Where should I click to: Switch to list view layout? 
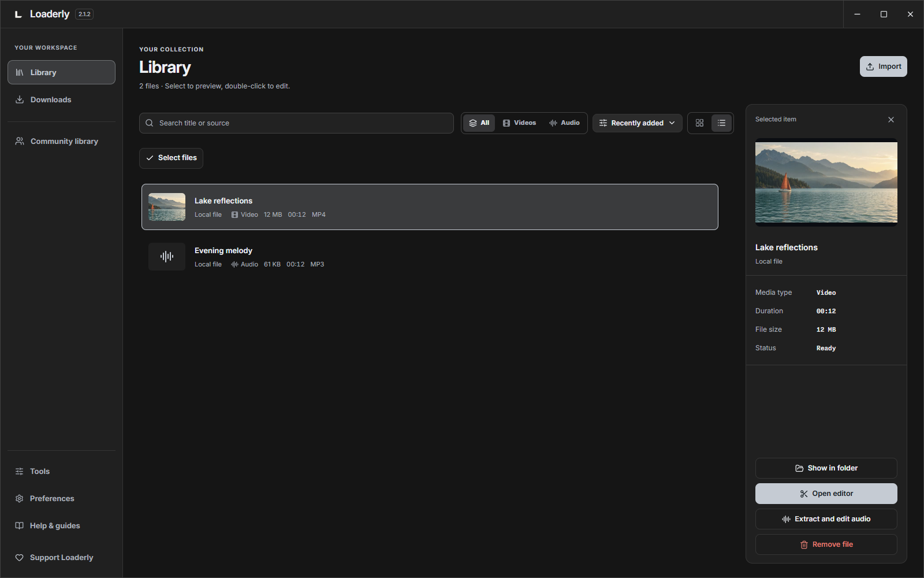(x=721, y=123)
